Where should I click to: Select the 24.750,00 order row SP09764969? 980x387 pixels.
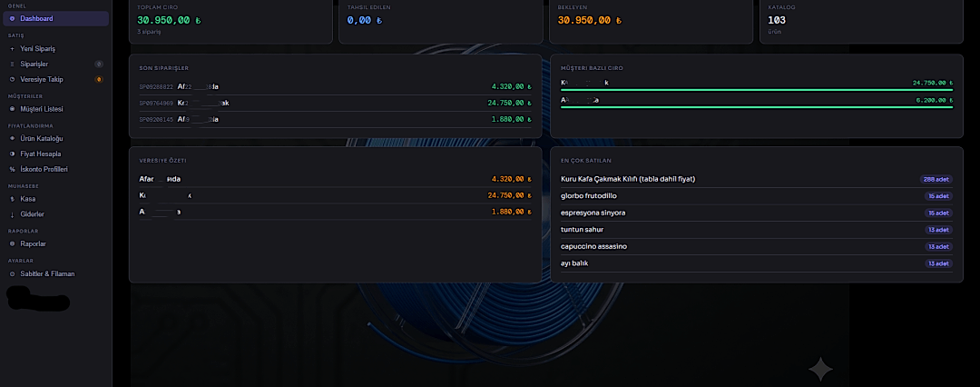pyautogui.click(x=335, y=104)
